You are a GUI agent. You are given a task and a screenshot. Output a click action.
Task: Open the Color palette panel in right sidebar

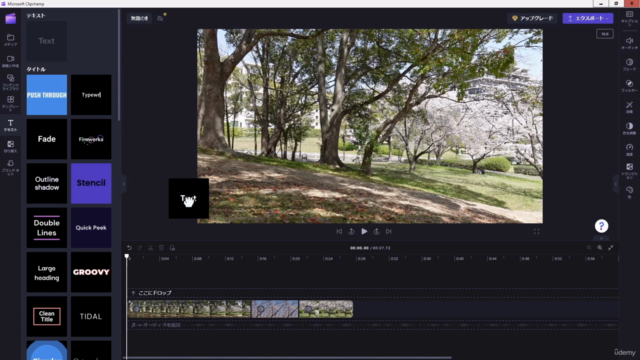[629, 192]
